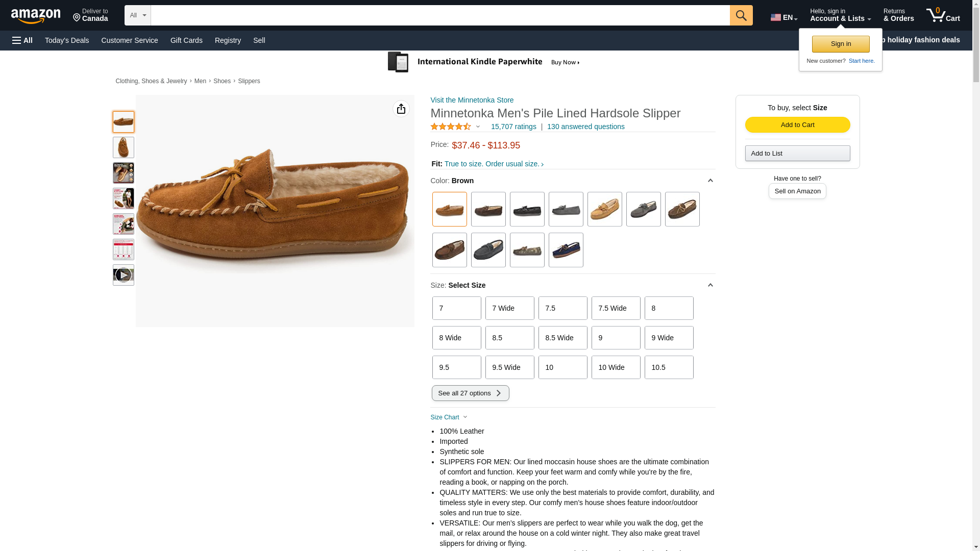This screenshot has width=980, height=551.
Task: Click the Amazon logo
Action: pos(36,16)
